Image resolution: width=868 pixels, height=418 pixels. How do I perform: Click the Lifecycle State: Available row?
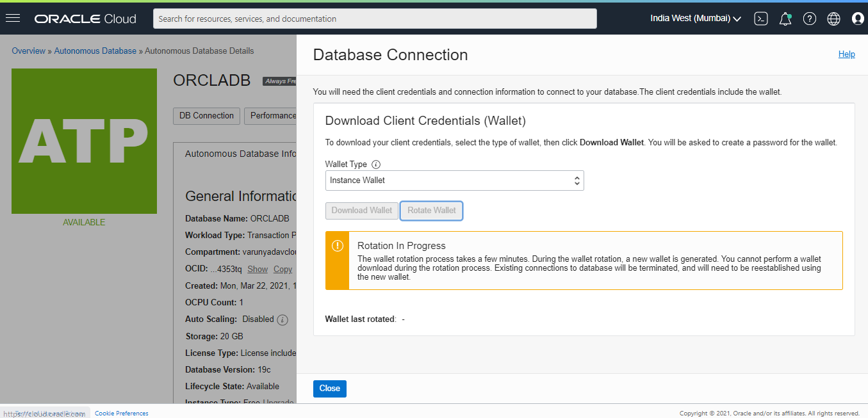[x=232, y=387]
